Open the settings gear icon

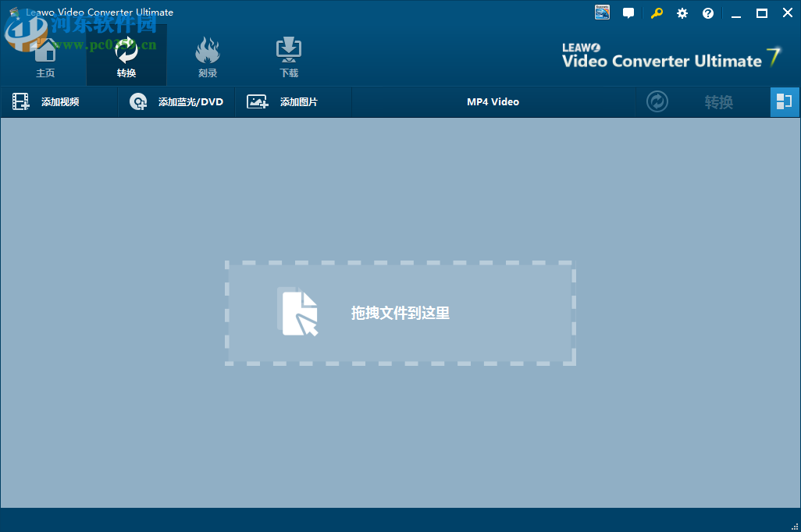[682, 12]
